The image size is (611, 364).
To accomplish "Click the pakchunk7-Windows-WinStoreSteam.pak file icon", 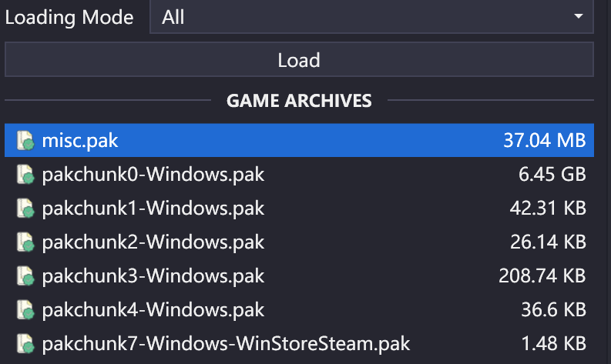I will (25, 344).
